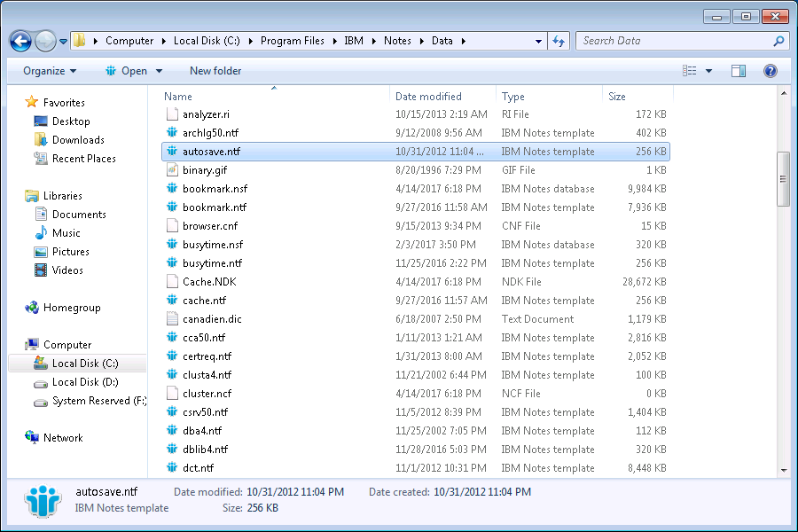Open the address bar history dropdown
The width and height of the screenshot is (798, 532).
pyautogui.click(x=538, y=41)
